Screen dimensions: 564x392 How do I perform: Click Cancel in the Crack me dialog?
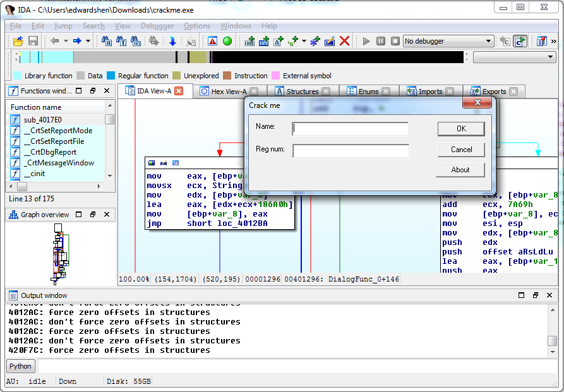coord(461,150)
